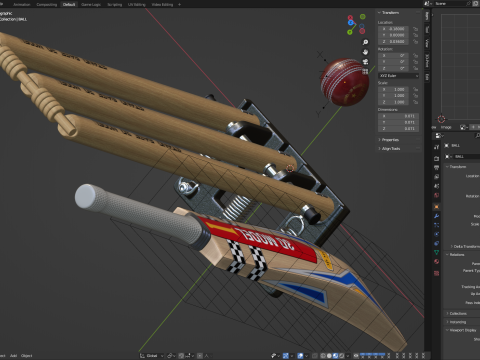
Task: Toggle viewport gizmo display button
Action: click(x=286, y=356)
